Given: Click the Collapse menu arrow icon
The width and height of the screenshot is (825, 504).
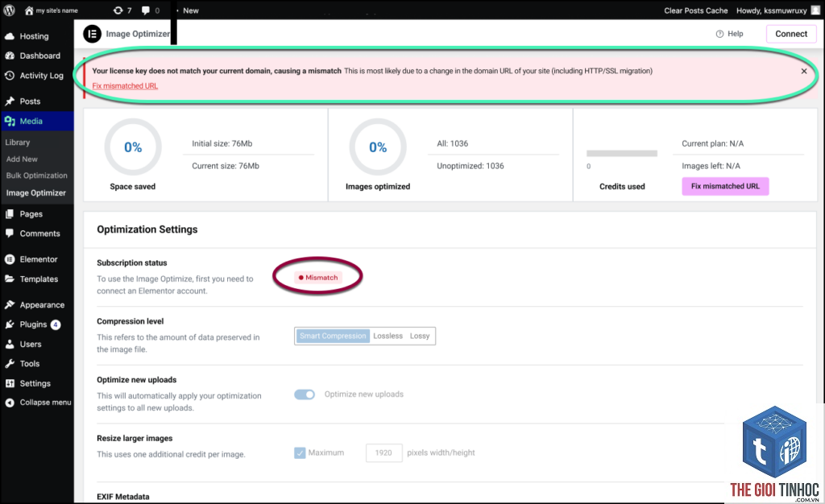Looking at the screenshot, I should click(x=10, y=403).
